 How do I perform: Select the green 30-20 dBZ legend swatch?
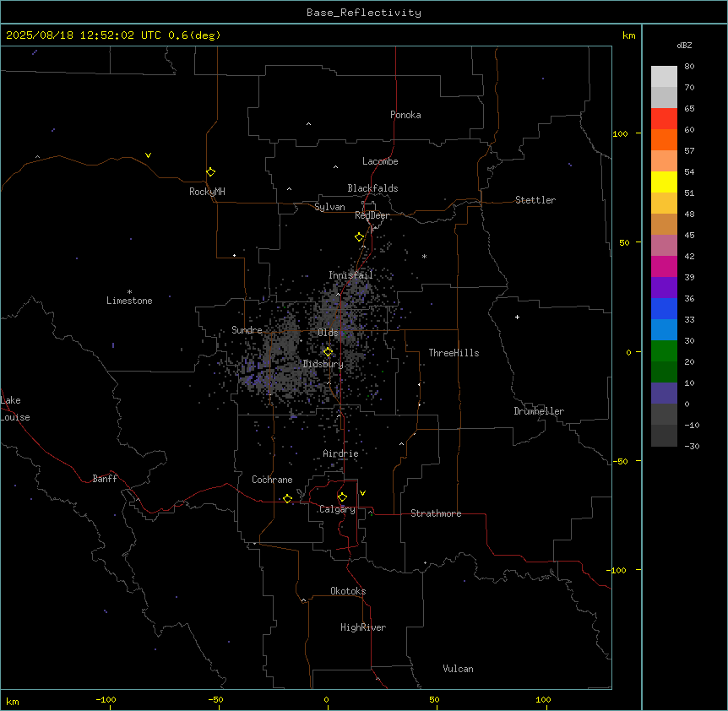[664, 351]
